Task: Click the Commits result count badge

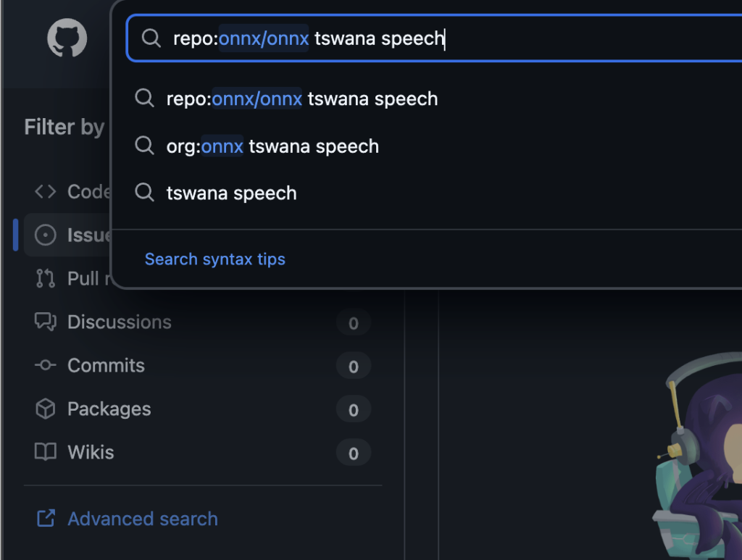Action: (x=354, y=367)
